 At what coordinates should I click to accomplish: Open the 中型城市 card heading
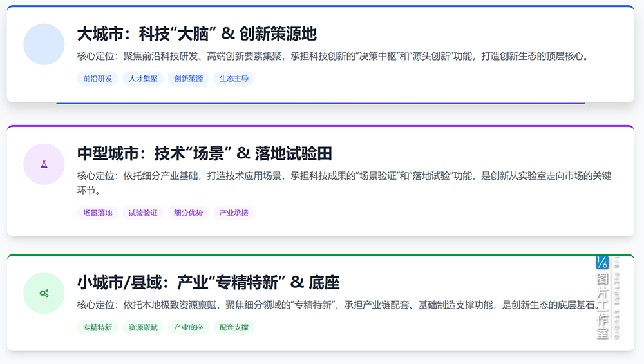click(204, 153)
